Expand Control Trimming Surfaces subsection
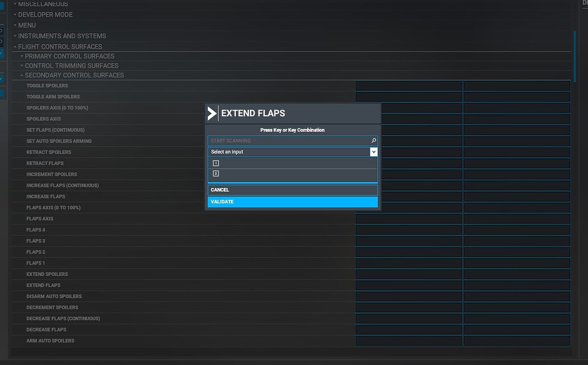The width and height of the screenshot is (588, 365). click(x=72, y=66)
